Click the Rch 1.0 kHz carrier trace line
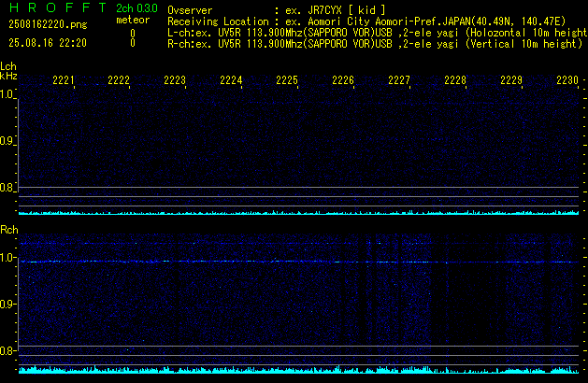This screenshot has width=588, height=383. (x=298, y=262)
